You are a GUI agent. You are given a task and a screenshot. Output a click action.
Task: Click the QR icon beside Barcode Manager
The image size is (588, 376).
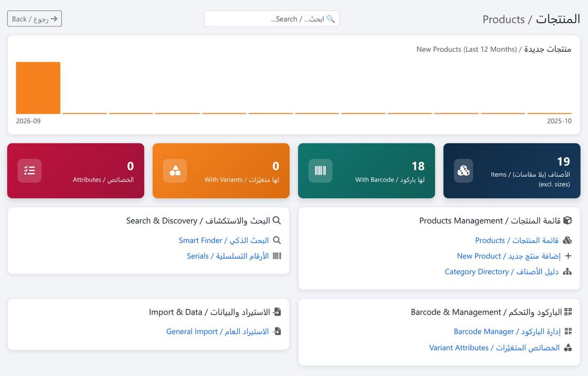568,331
